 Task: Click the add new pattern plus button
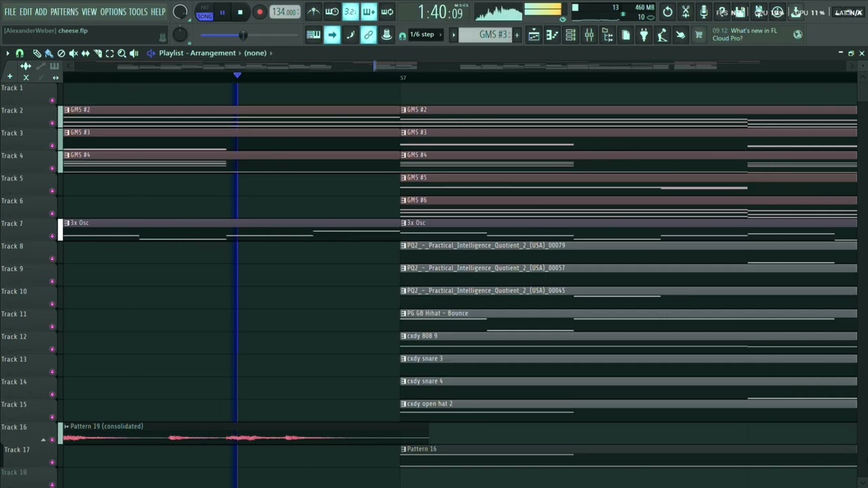click(x=517, y=35)
